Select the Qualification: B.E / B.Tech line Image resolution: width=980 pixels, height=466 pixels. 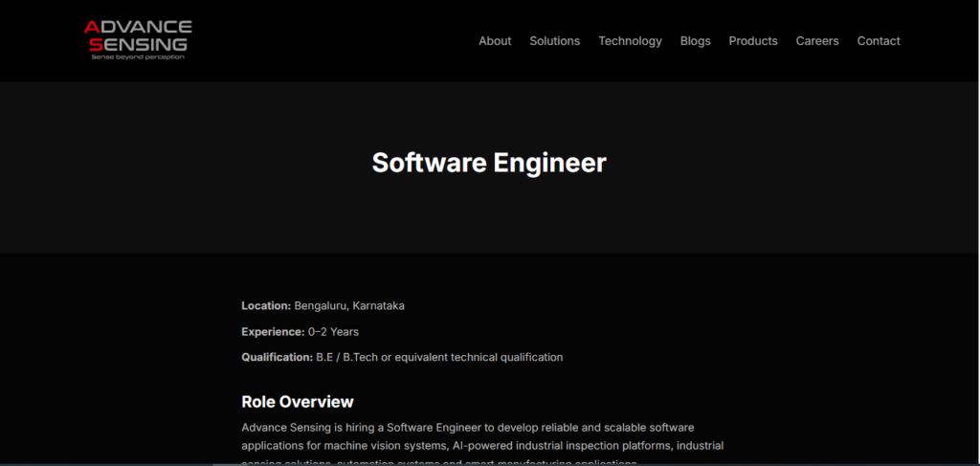402,357
